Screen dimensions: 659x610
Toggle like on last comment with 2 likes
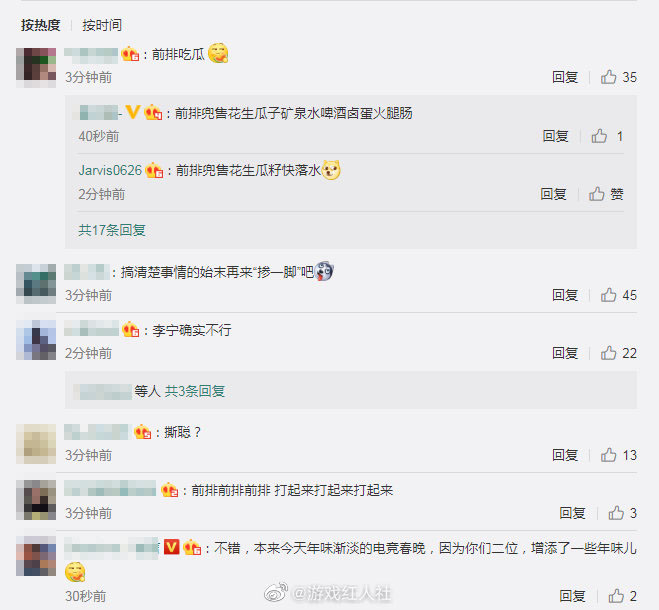(616, 595)
